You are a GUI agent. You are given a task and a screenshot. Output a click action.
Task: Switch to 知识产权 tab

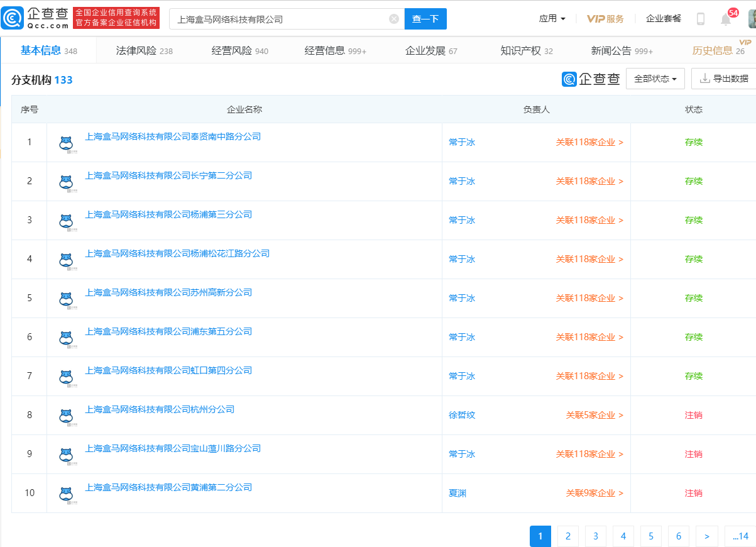click(x=527, y=51)
